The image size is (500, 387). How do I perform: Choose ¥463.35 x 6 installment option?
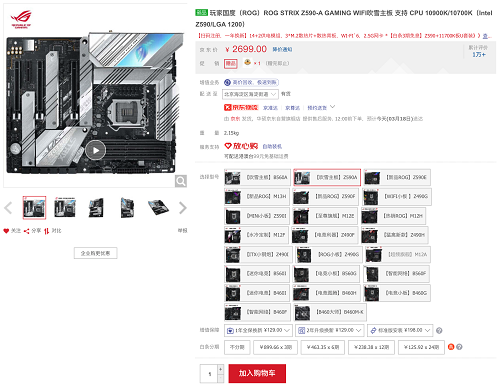click(323, 347)
